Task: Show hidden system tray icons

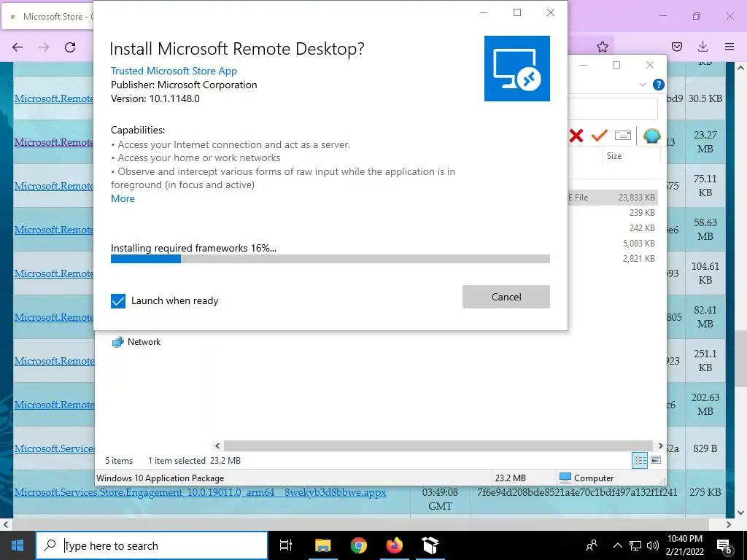Action: point(617,545)
